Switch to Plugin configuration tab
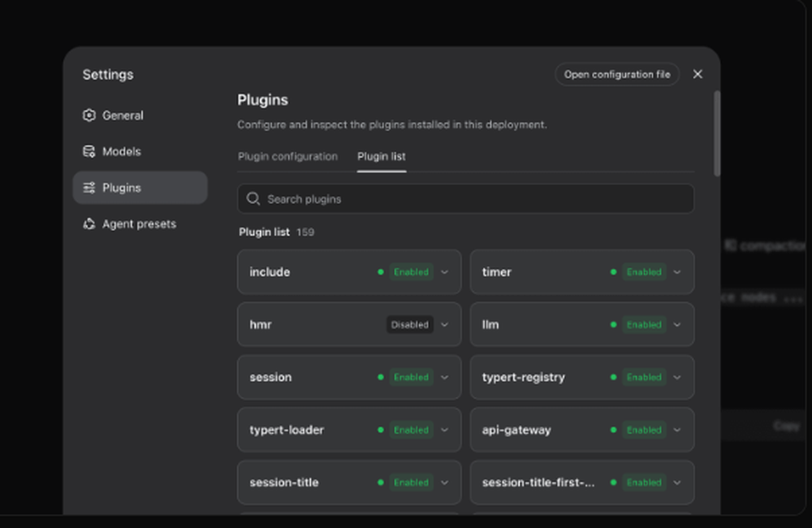This screenshot has height=528, width=812. [x=287, y=157]
